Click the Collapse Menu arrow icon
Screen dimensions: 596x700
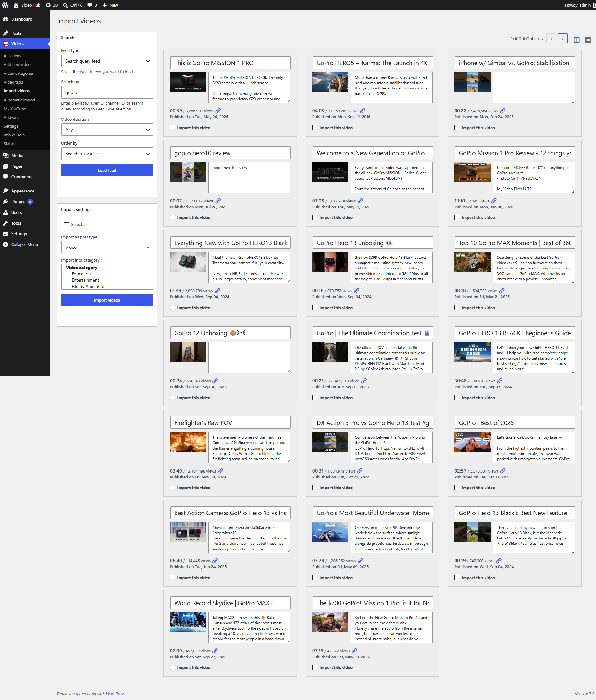[x=5, y=245]
